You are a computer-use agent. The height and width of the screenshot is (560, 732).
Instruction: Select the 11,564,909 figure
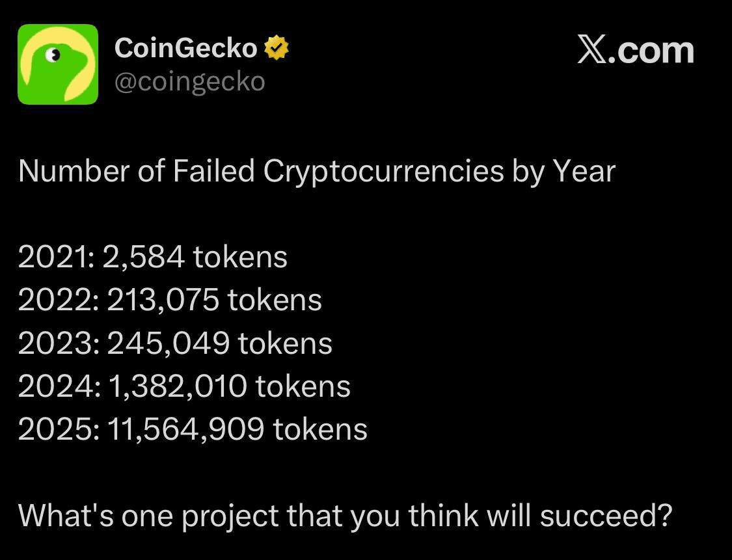pyautogui.click(x=185, y=429)
